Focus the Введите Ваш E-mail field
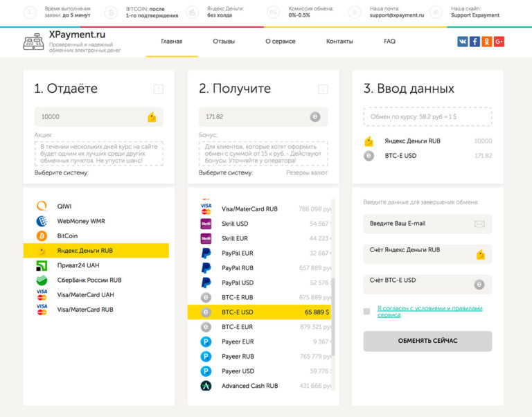This screenshot has height=417, width=532. click(427, 224)
